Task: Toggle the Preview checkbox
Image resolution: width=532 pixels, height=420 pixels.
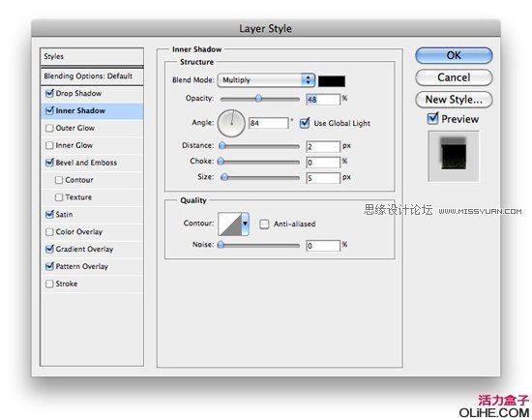Action: click(x=432, y=118)
